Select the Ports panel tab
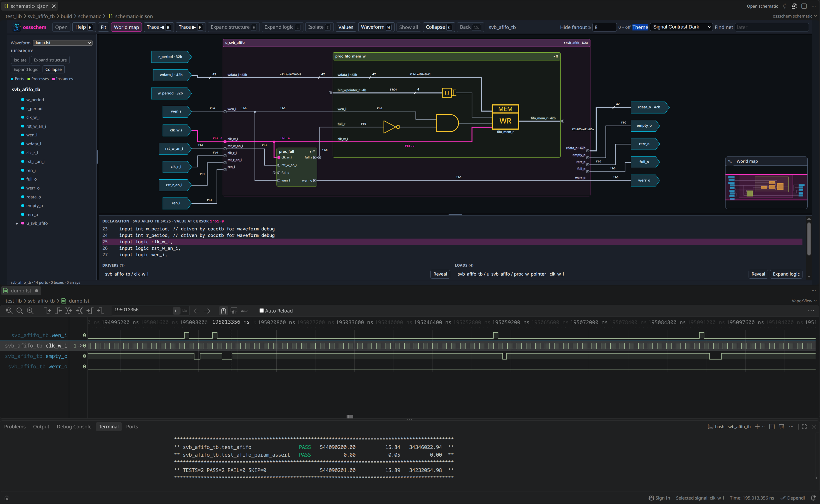820x504 pixels. point(132,427)
